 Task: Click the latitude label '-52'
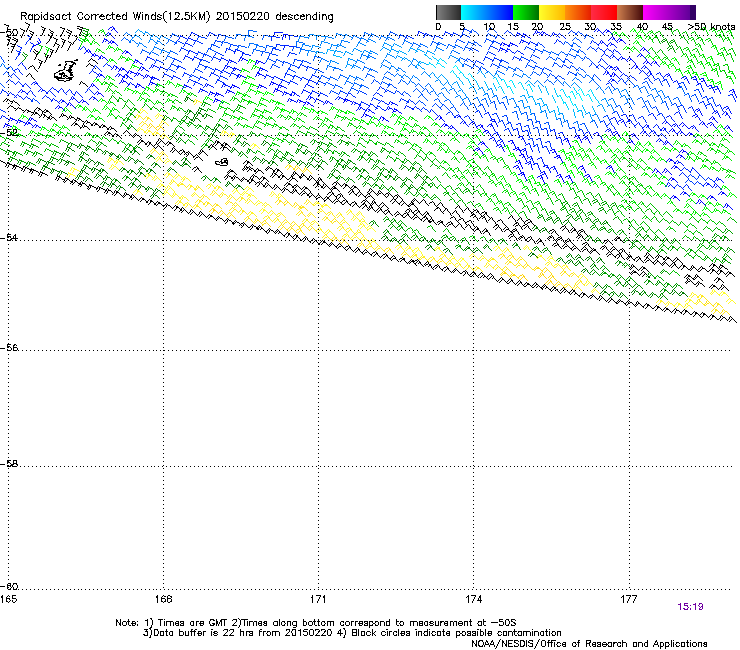[9, 133]
